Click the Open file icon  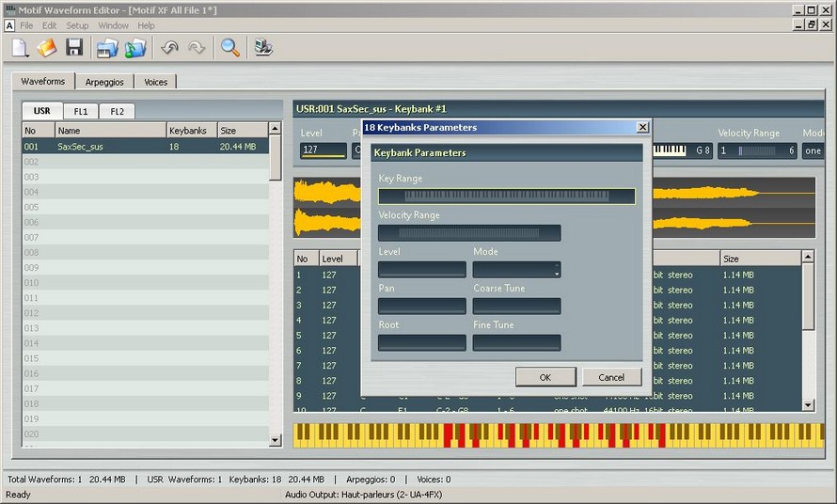(x=47, y=47)
